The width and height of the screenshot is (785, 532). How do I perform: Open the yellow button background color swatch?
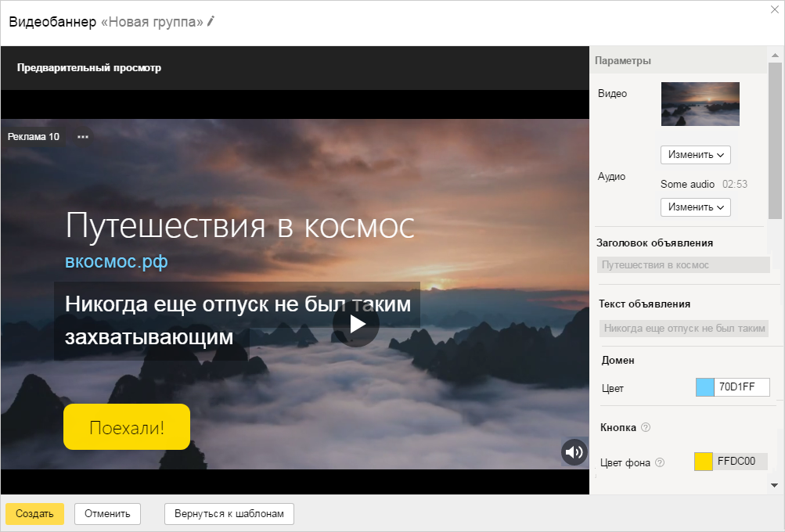click(704, 462)
